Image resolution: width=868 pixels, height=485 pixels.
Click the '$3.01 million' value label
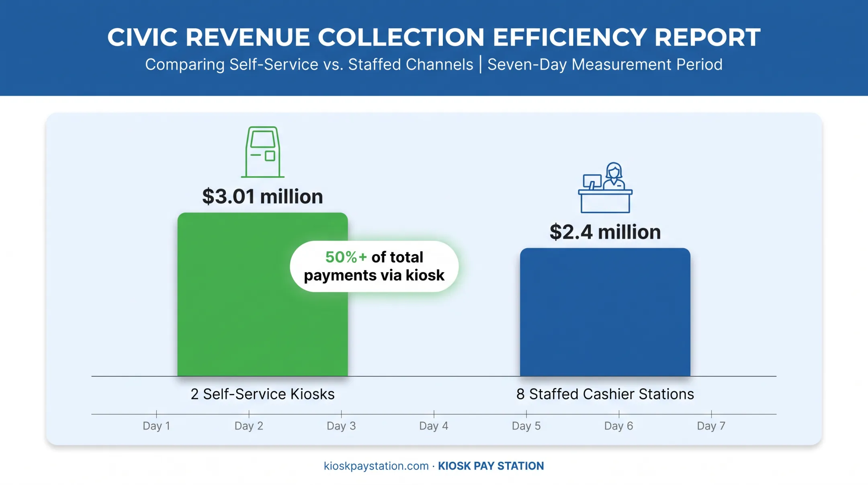pyautogui.click(x=262, y=196)
